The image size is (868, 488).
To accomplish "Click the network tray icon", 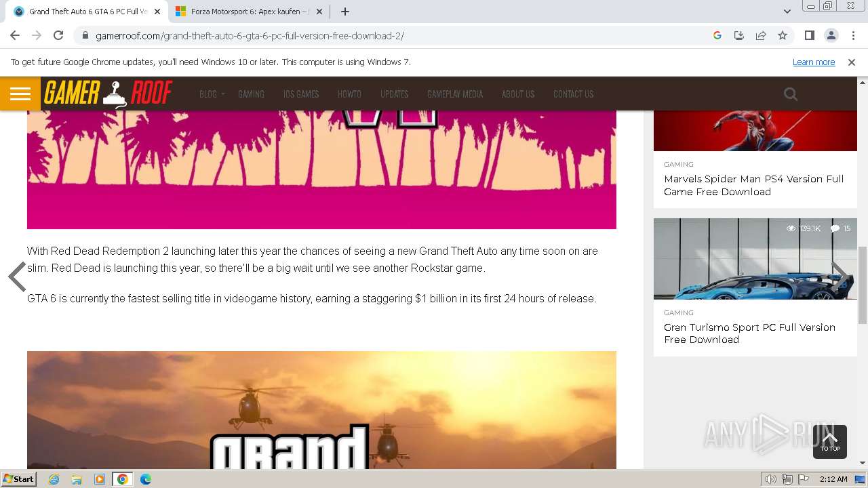I will tap(787, 479).
